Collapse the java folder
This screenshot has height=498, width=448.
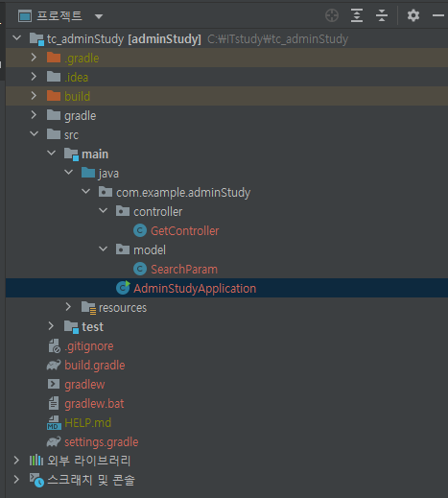(x=68, y=173)
